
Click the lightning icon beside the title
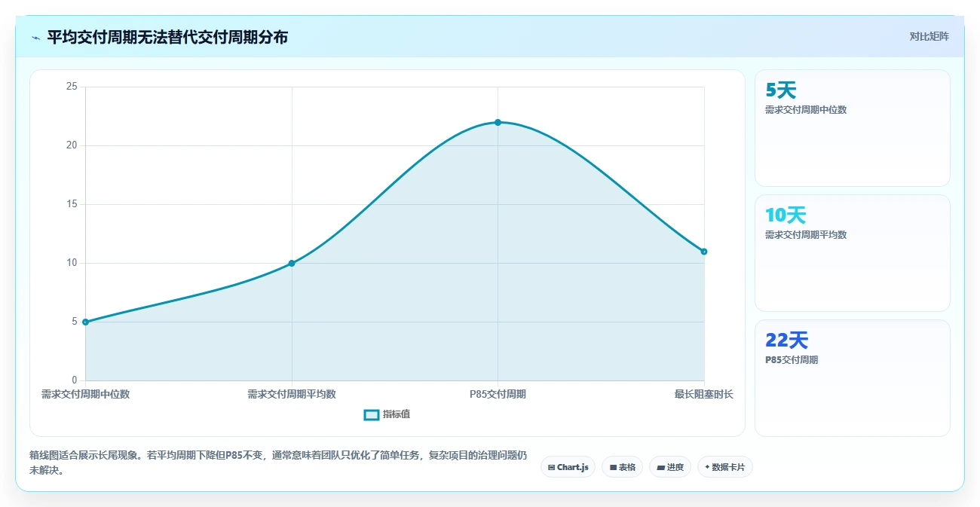pyautogui.click(x=35, y=38)
